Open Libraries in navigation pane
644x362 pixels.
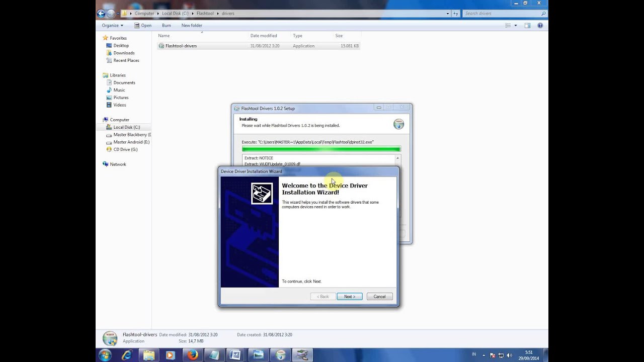tap(118, 75)
